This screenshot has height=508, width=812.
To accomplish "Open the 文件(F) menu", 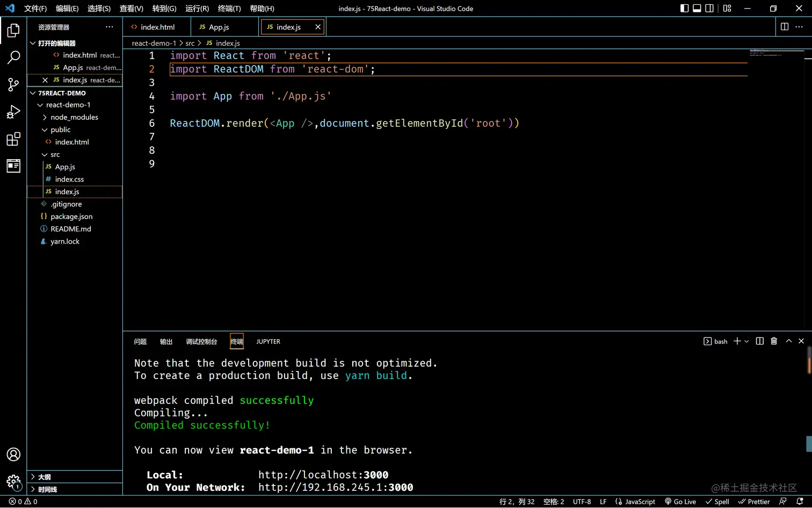I will point(35,9).
